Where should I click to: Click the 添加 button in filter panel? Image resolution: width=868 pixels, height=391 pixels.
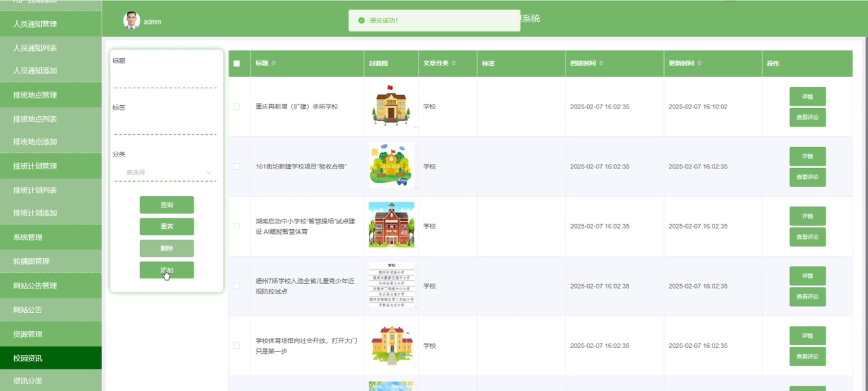167,270
